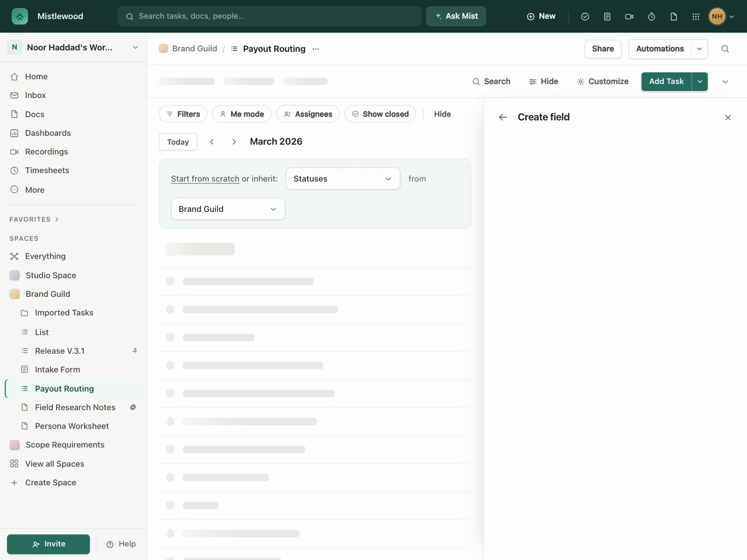Expand the Favorites section
The image size is (747, 560).
click(x=34, y=219)
